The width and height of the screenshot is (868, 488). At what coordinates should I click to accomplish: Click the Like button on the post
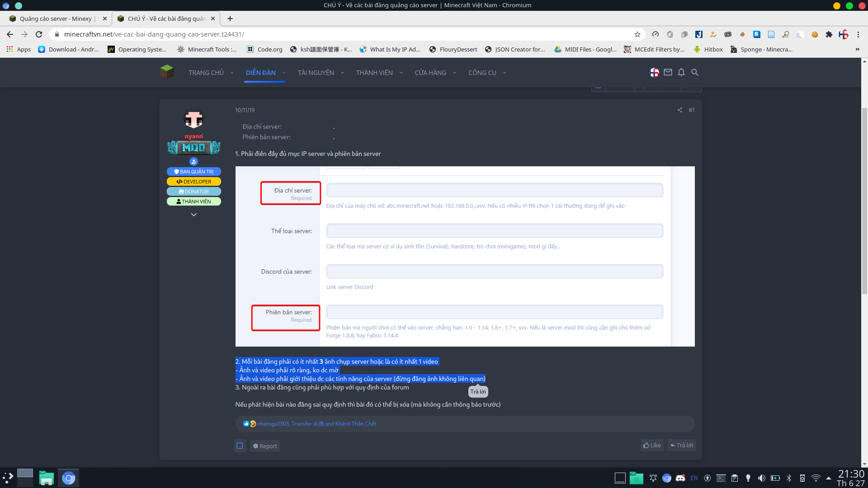[652, 446]
